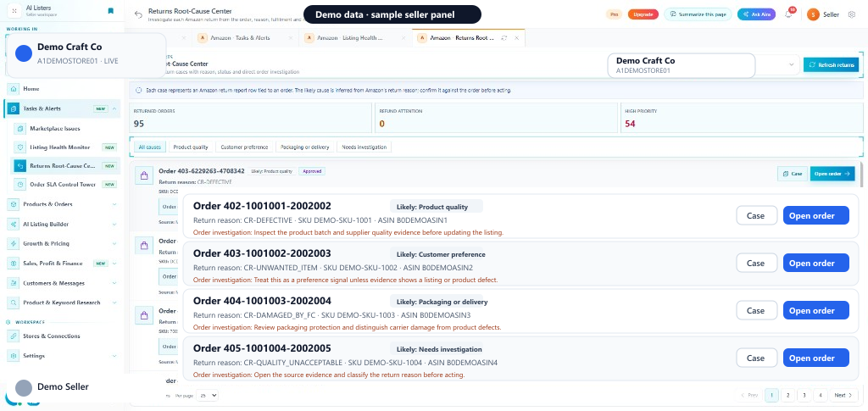The height and width of the screenshot is (411, 868).
Task: Click the Customers & Messages icon
Action: click(14, 283)
